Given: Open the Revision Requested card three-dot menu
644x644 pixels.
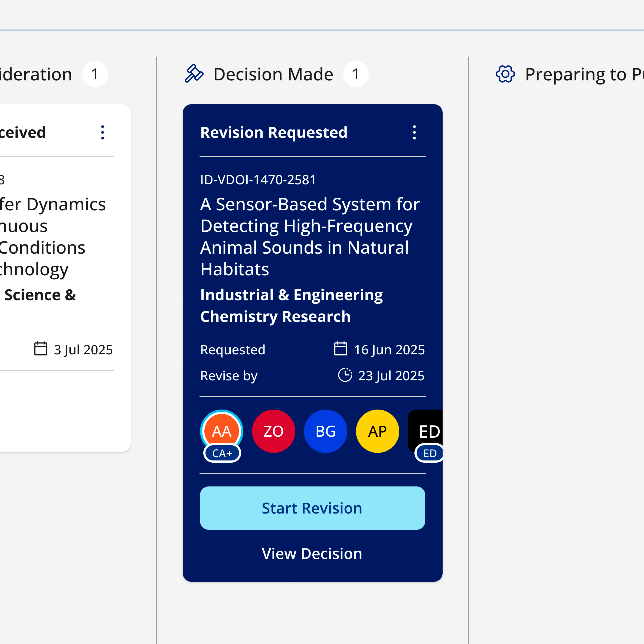Looking at the screenshot, I should pos(414,132).
